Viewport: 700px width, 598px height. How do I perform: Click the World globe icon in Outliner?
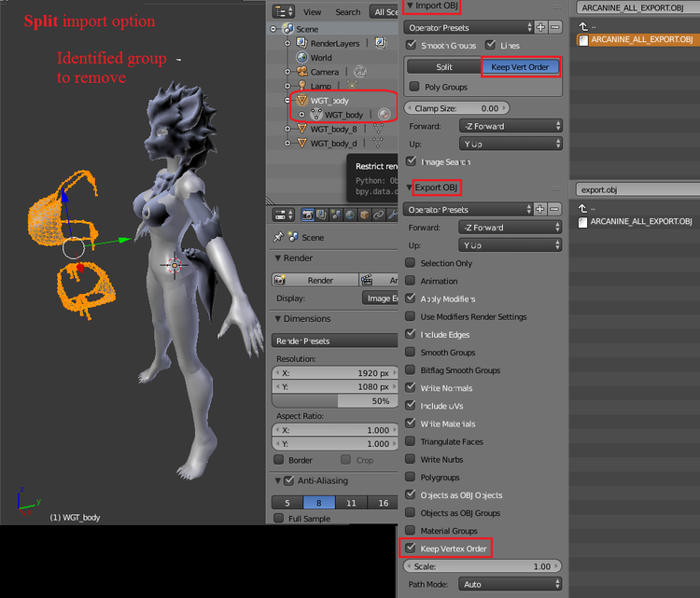[302, 58]
